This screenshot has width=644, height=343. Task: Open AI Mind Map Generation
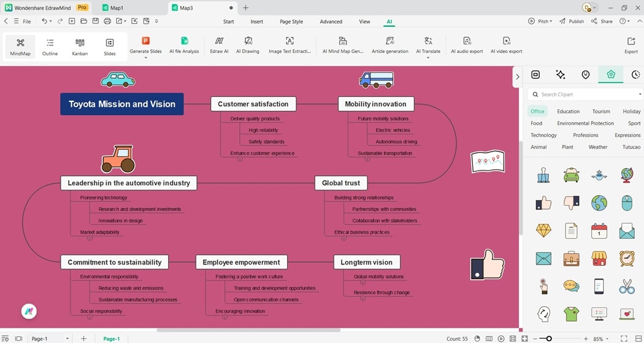pyautogui.click(x=343, y=45)
